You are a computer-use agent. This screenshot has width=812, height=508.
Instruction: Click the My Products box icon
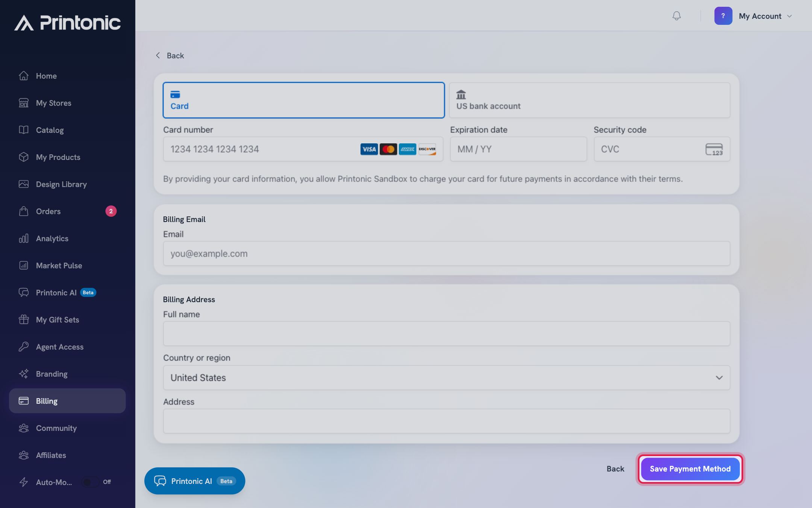(x=24, y=157)
